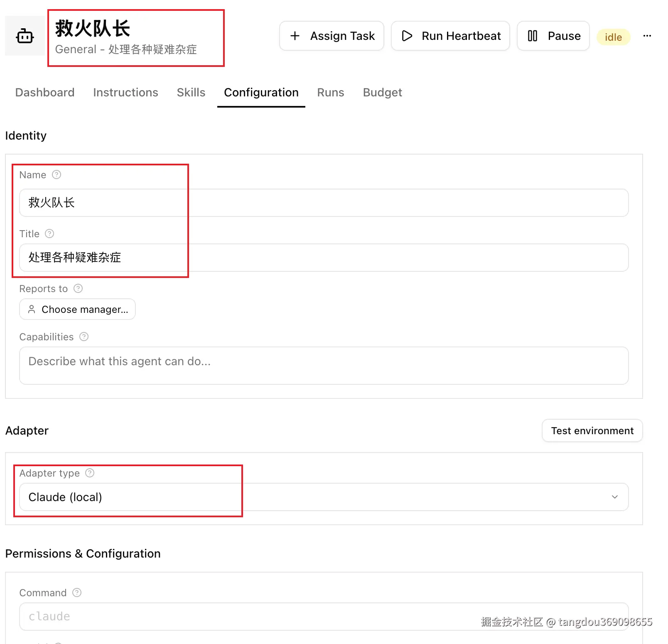Click the idle status badge
The image size is (668, 644).
[613, 37]
